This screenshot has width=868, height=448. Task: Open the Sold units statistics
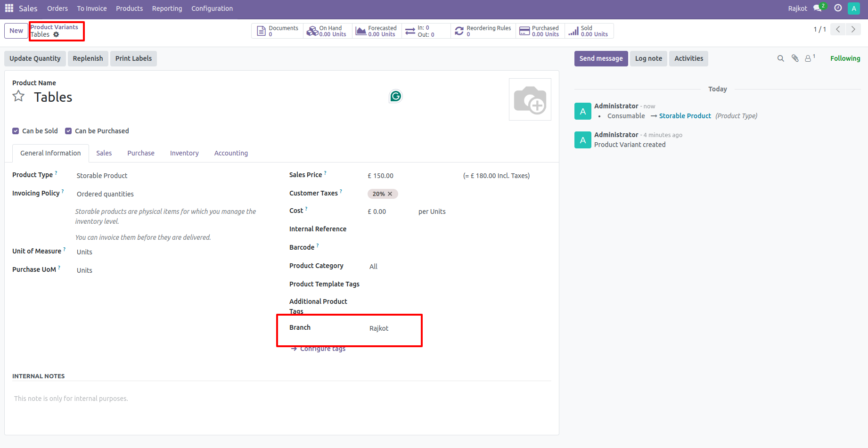tap(589, 31)
